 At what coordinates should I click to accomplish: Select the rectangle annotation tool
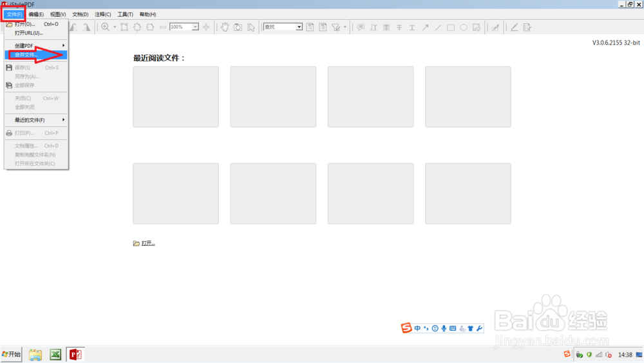click(451, 27)
